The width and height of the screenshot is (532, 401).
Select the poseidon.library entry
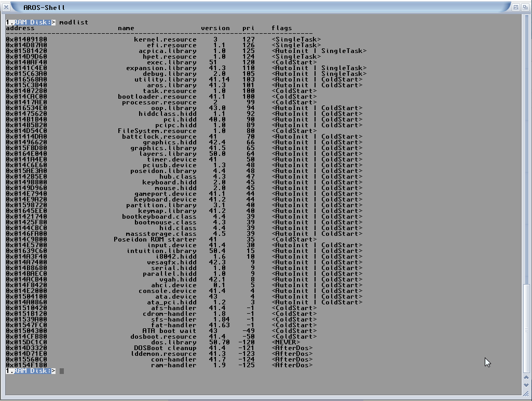(163, 171)
